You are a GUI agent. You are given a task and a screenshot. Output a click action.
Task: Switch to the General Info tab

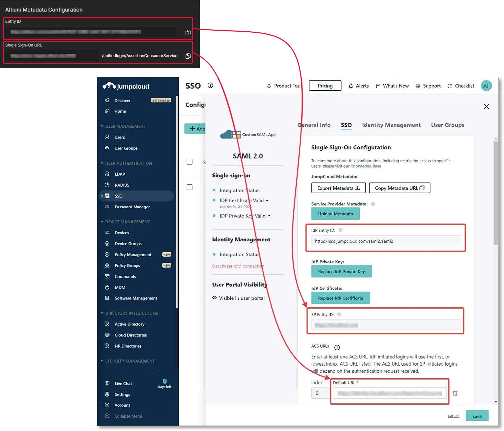point(314,125)
